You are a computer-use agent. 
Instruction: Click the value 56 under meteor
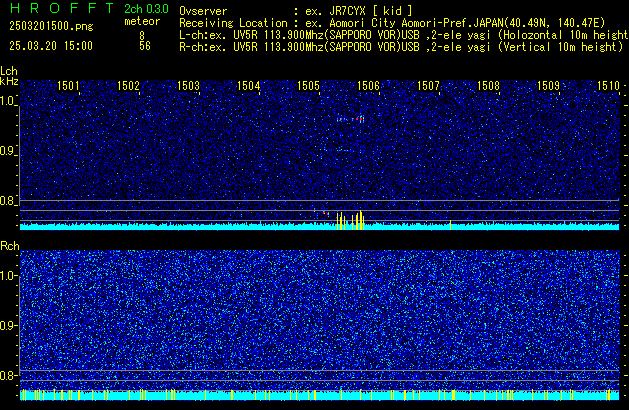145,46
